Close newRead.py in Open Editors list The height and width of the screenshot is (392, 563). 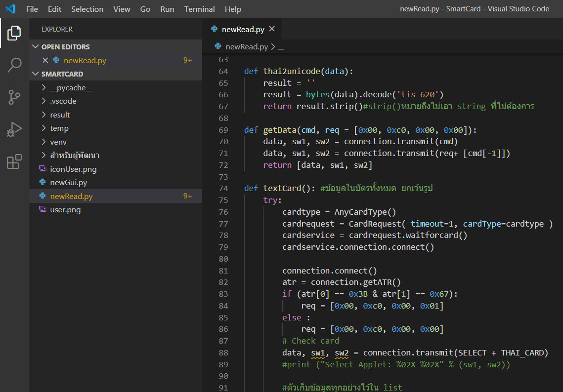[45, 60]
